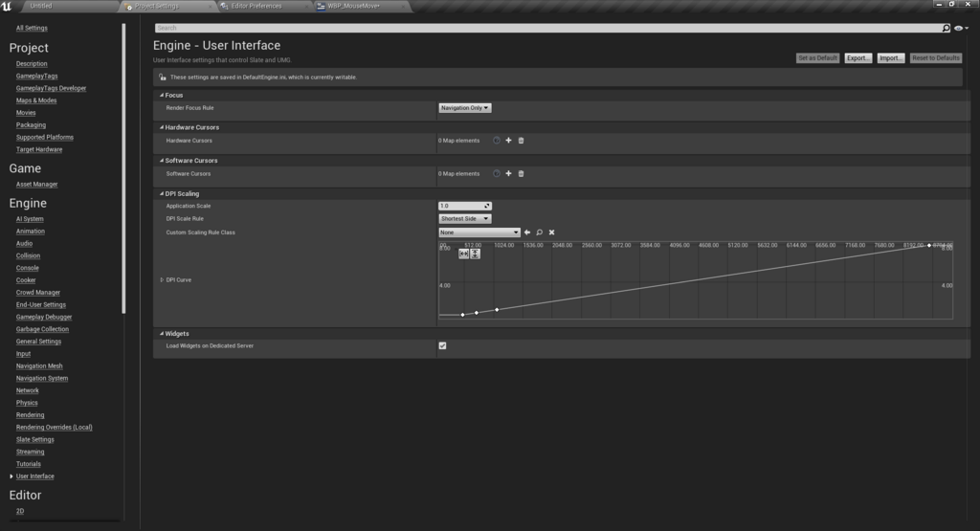The height and width of the screenshot is (531, 980).
Task: Collapse the Focus section
Action: click(161, 96)
